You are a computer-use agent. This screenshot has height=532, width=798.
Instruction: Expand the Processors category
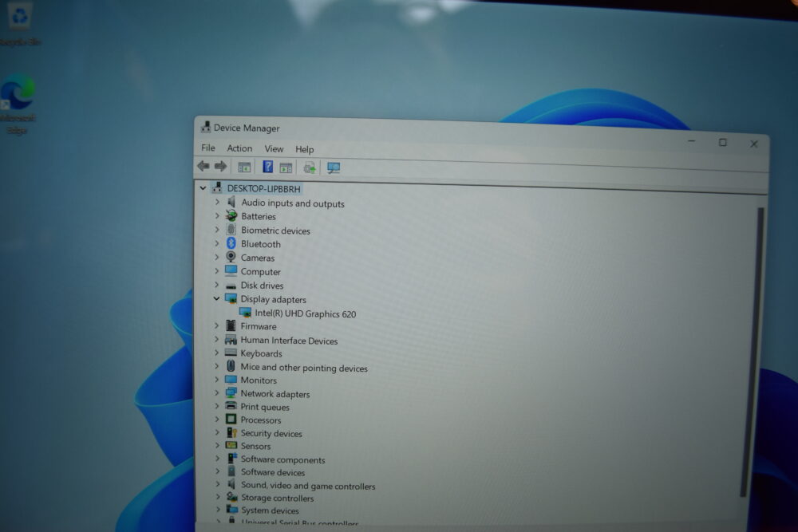[217, 419]
